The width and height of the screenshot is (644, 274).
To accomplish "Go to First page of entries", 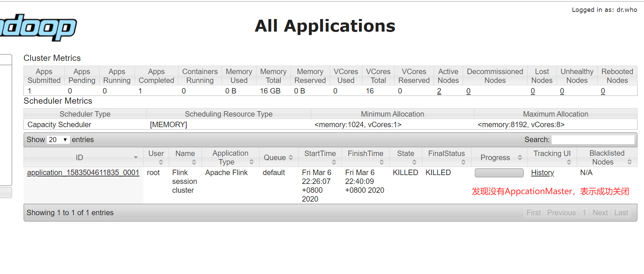I will (x=534, y=213).
